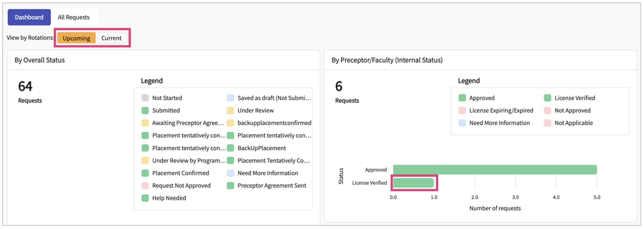Click the 6 Requests preceptor count
The height and width of the screenshot is (229, 644).
coord(339,87)
